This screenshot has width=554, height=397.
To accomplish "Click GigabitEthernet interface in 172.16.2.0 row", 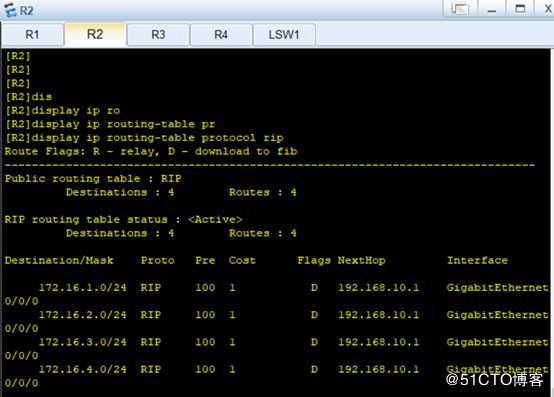I will tap(497, 315).
